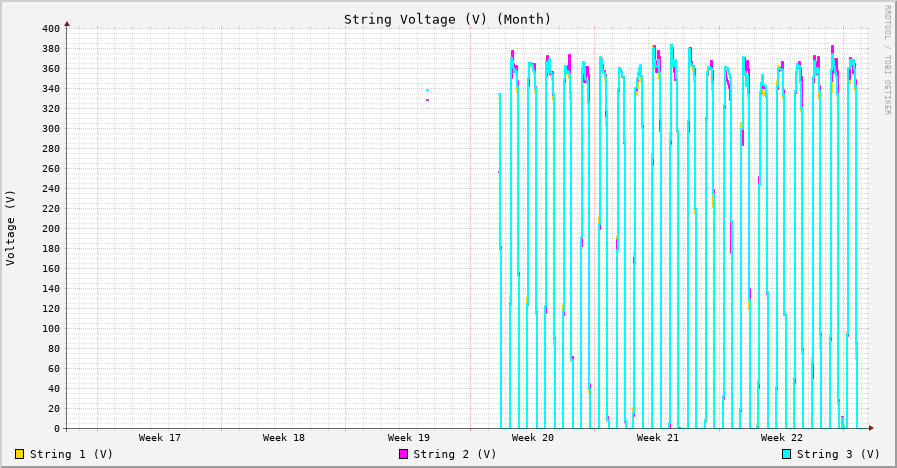Click the 'Week 19' x-axis label
The height and width of the screenshot is (468, 897).
[408, 438]
